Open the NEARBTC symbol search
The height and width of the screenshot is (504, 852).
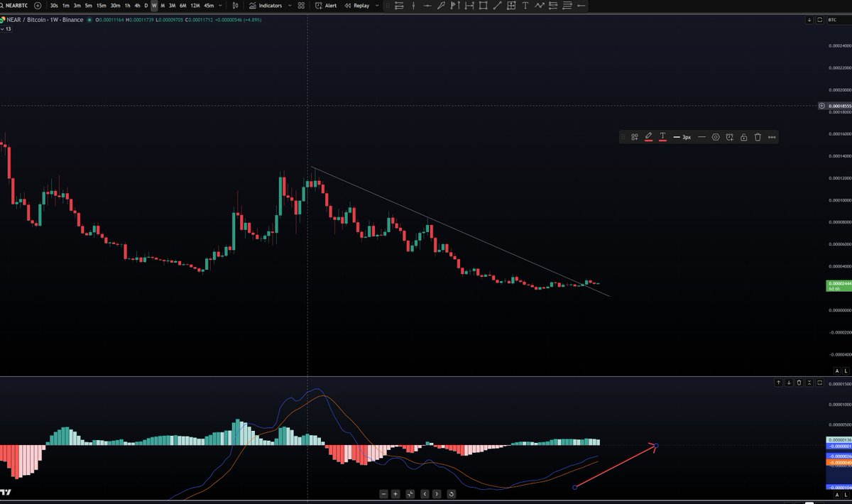[16, 5]
